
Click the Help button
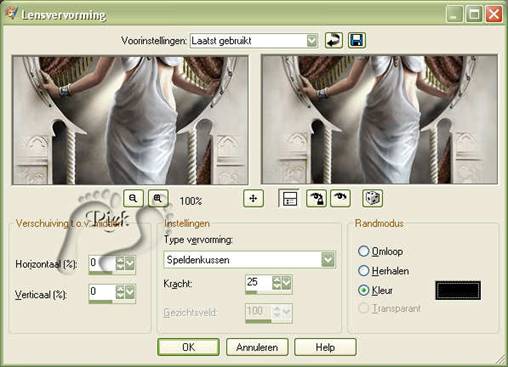pos(325,347)
